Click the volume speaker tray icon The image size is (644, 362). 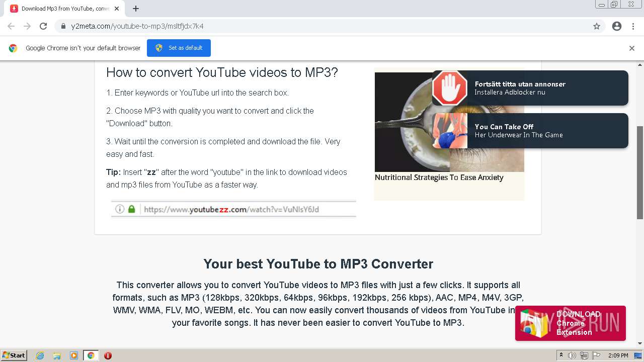tap(572, 355)
